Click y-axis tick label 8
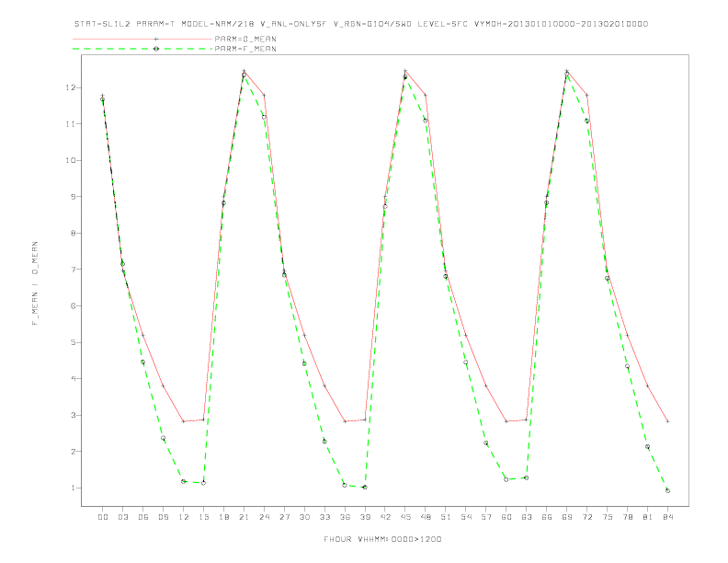Viewport: 728px width, 563px height. pyautogui.click(x=73, y=233)
